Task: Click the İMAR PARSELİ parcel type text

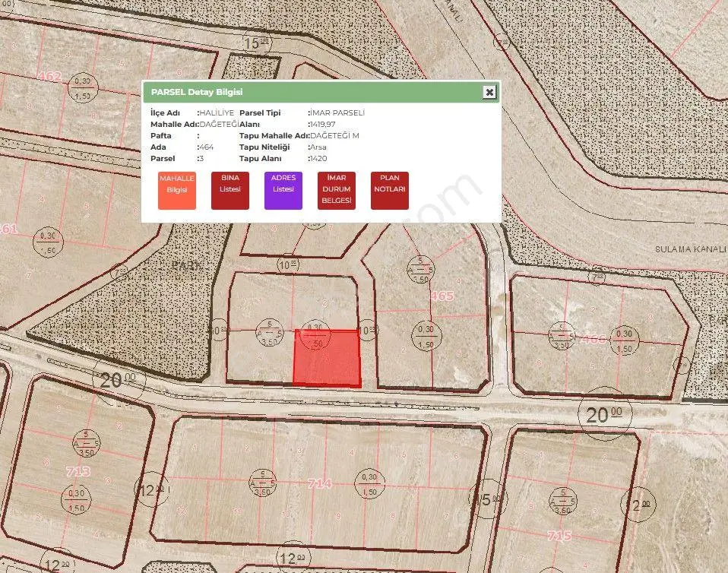Action: 337,112
